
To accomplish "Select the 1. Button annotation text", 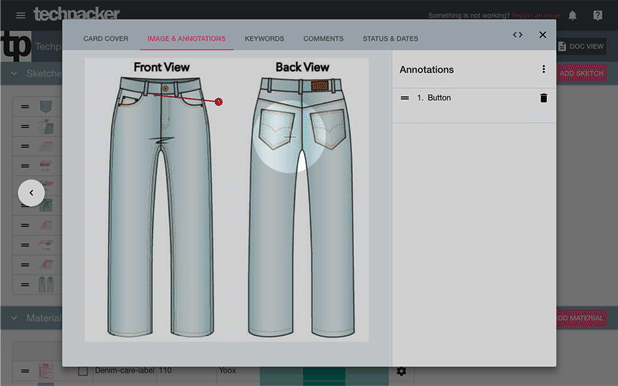I will (x=434, y=98).
